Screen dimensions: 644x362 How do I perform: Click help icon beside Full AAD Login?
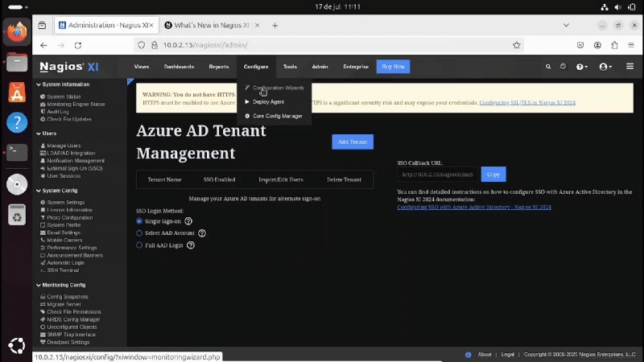[x=191, y=245]
